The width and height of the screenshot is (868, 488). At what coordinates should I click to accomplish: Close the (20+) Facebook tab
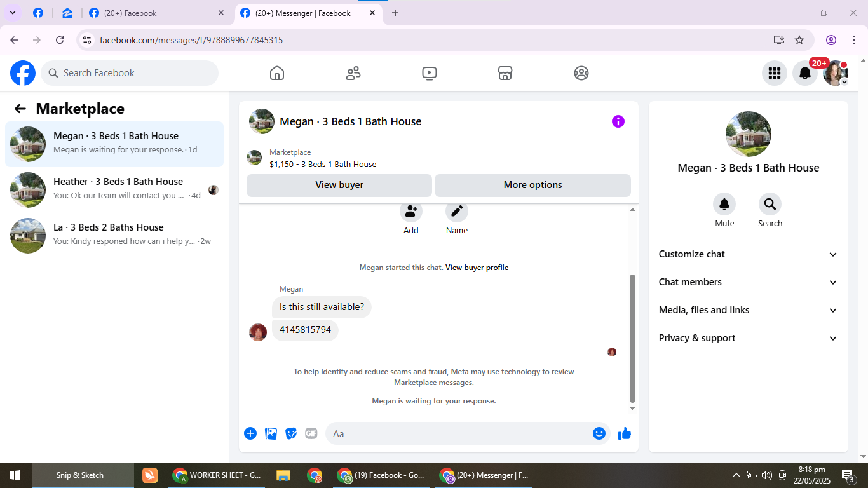pos(221,13)
